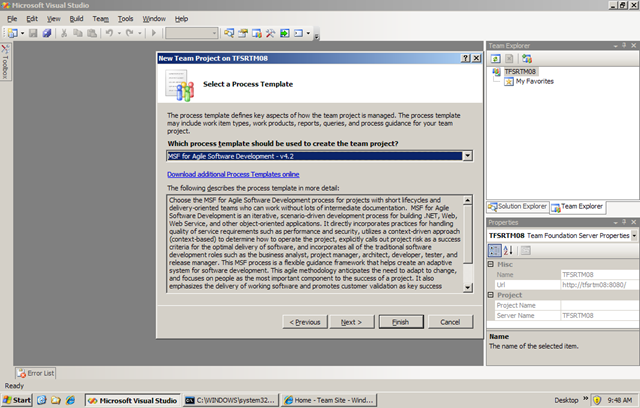Image resolution: width=640 pixels, height=408 pixels.
Task: Click the description box scrollbar thumb
Action: (x=468, y=234)
